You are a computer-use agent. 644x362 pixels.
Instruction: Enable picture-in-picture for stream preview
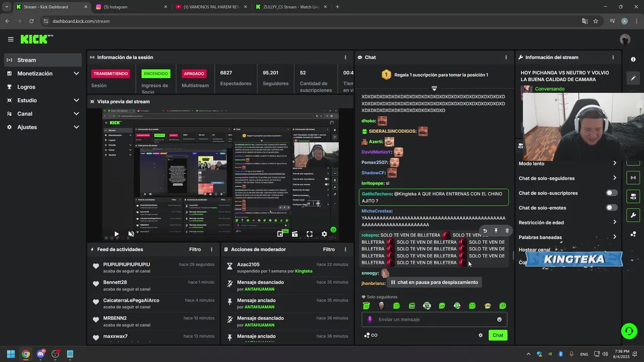tap(280, 234)
